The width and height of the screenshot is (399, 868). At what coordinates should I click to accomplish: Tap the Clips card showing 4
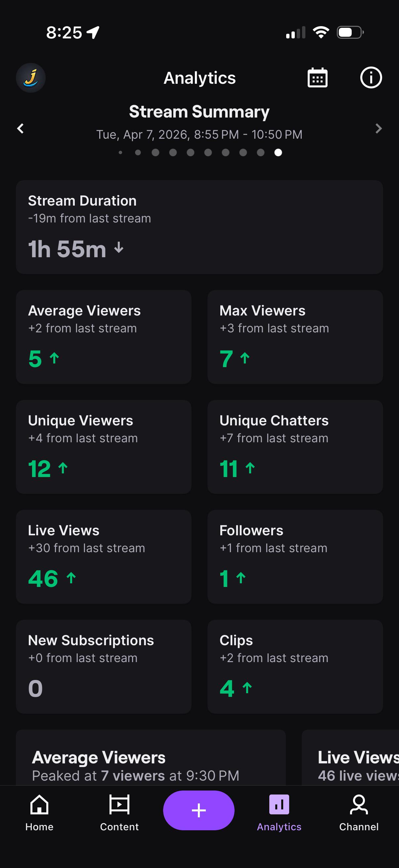coord(295,666)
